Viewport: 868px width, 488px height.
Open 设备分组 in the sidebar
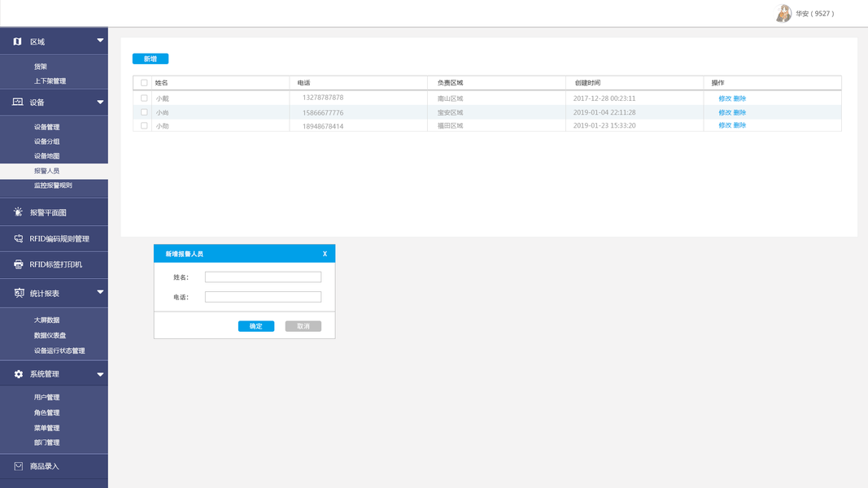tap(46, 141)
